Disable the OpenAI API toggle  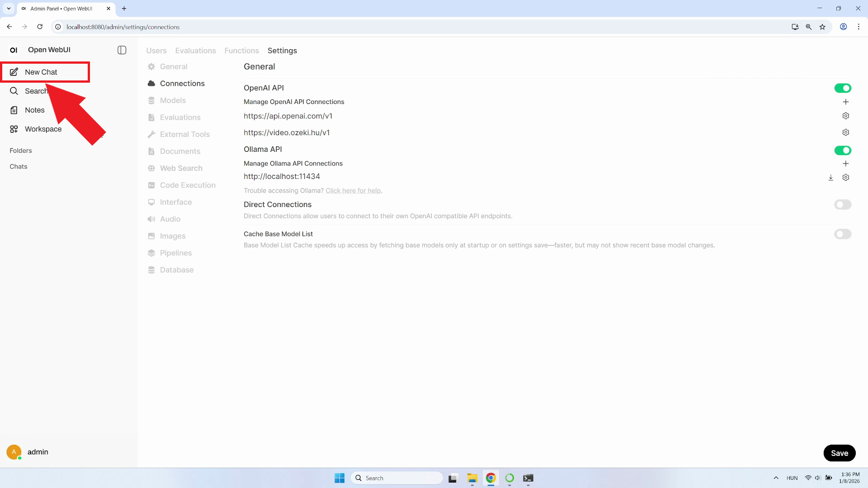coord(843,88)
